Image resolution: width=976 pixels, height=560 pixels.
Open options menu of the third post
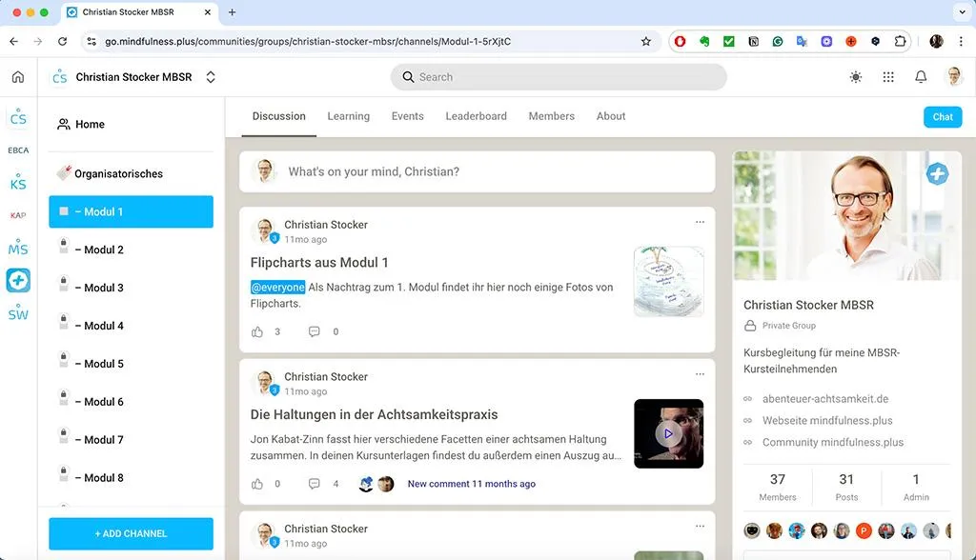[700, 526]
